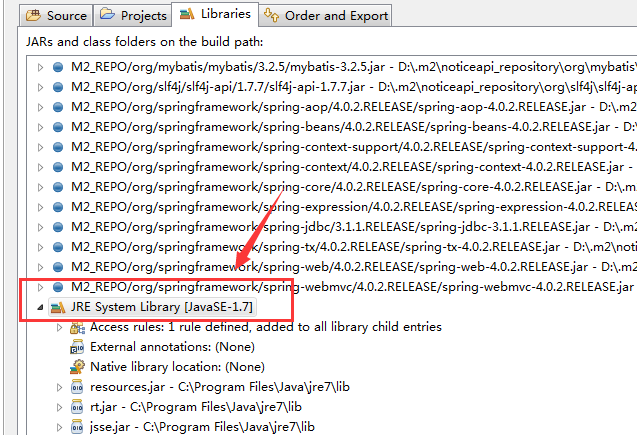Select the resources.jar library row
Screen dimensions: 637x435
tap(220, 387)
